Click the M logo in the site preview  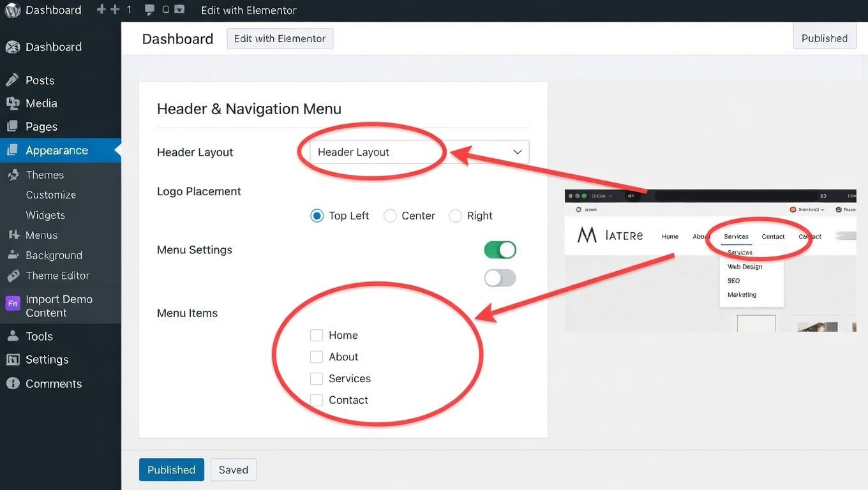tap(587, 235)
